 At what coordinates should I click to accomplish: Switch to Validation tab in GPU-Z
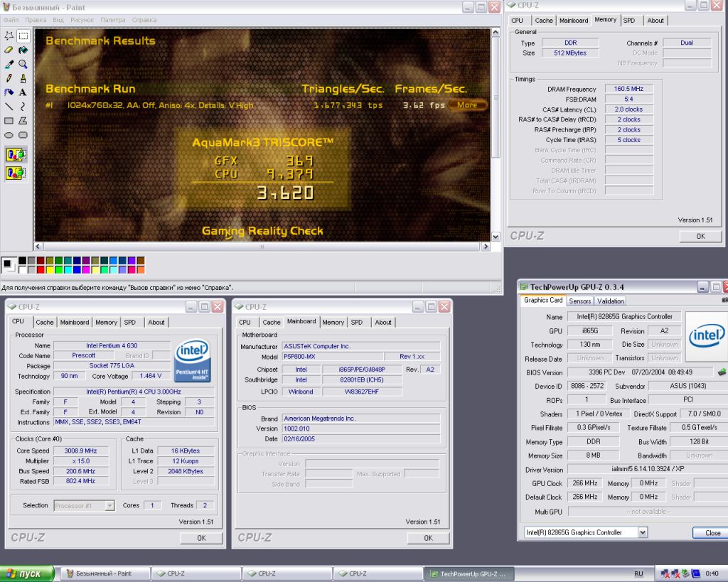[611, 301]
